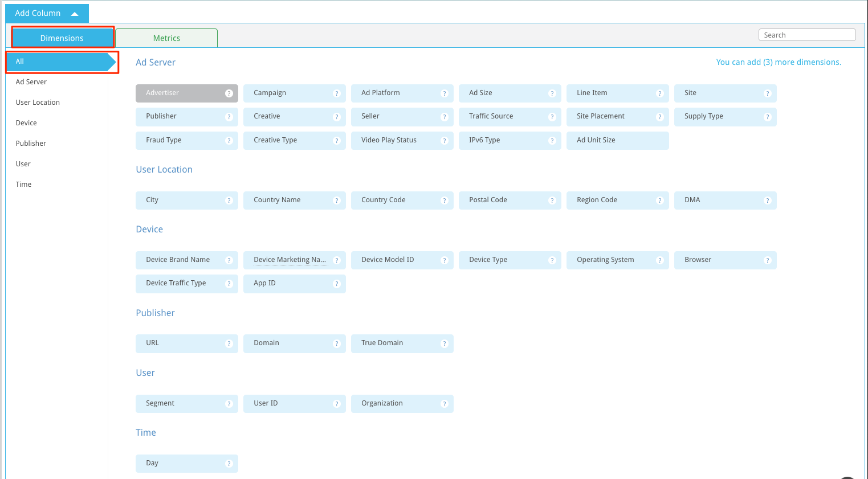Image resolution: width=868 pixels, height=479 pixels.
Task: Click the help icon next to Ad Platform
Action: tap(445, 93)
